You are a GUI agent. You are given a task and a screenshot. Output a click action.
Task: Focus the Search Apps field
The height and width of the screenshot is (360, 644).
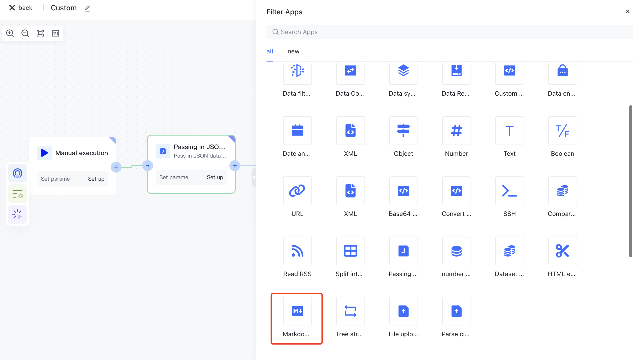pyautogui.click(x=449, y=32)
